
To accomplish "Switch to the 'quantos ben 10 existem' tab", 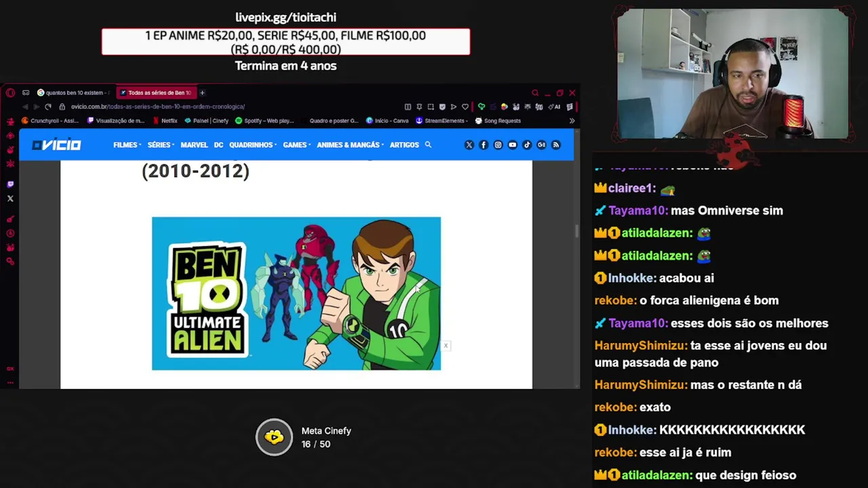I will [73, 93].
